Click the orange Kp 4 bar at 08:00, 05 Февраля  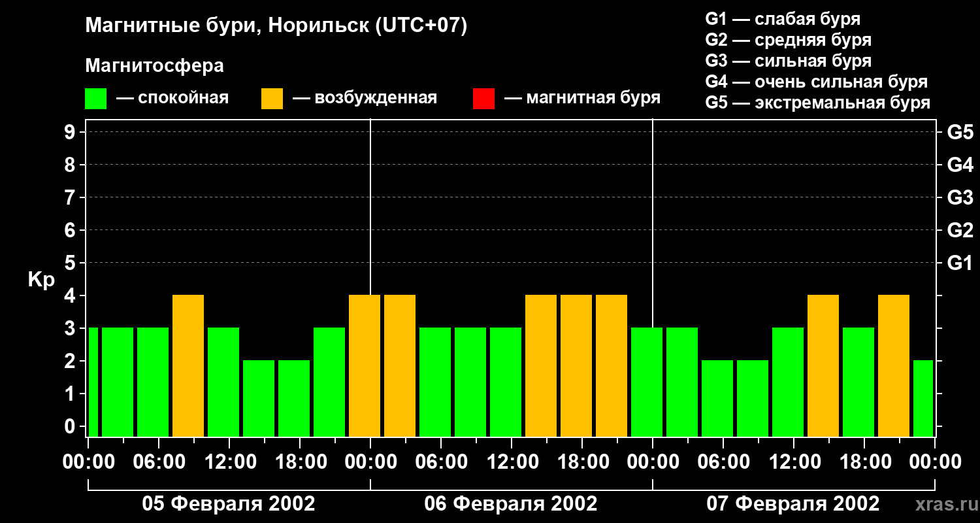coord(188,365)
